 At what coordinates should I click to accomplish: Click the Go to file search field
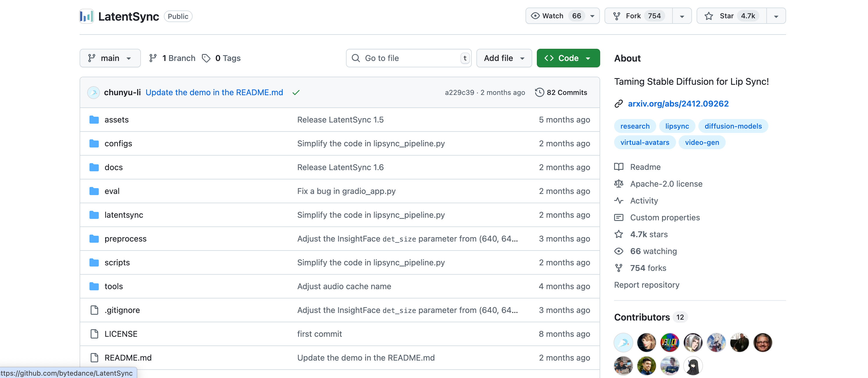pyautogui.click(x=409, y=58)
